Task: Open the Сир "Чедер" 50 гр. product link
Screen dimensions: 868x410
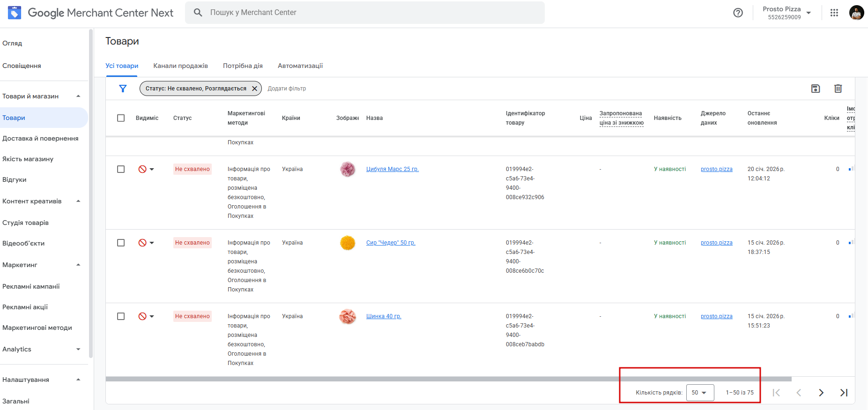Action: 391,243
